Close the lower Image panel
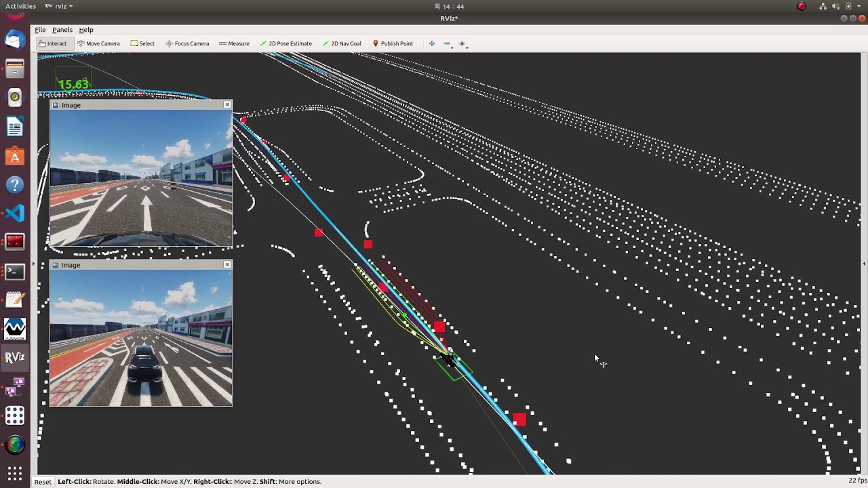 point(227,264)
